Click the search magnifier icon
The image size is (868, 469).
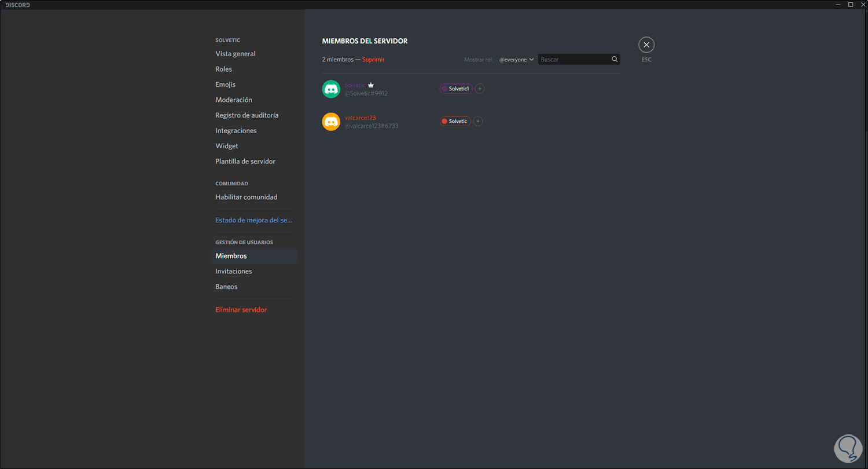pos(615,59)
